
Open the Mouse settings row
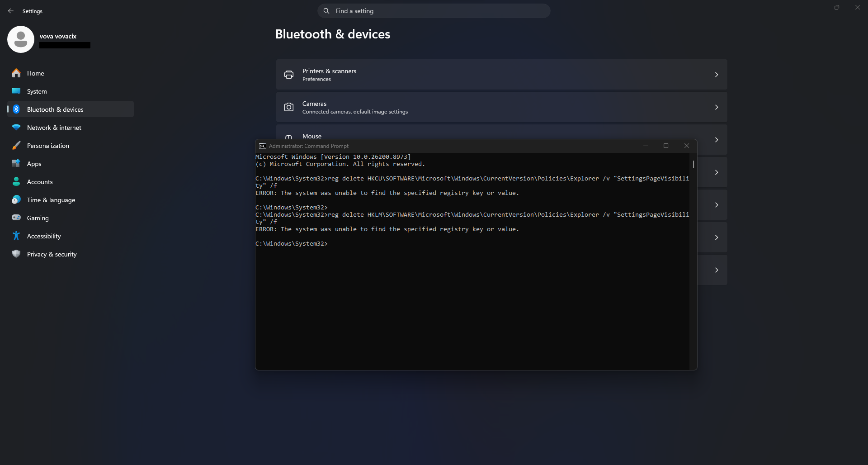pos(502,132)
